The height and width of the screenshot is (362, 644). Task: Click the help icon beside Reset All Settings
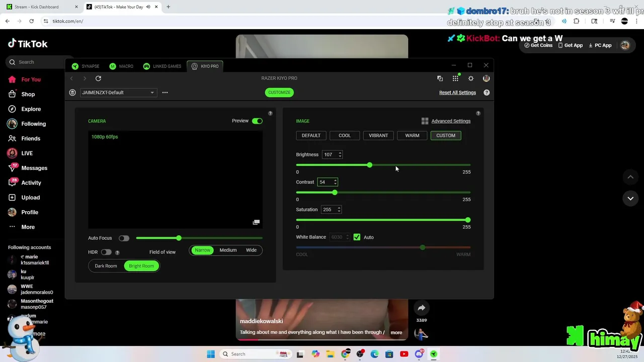tap(487, 93)
